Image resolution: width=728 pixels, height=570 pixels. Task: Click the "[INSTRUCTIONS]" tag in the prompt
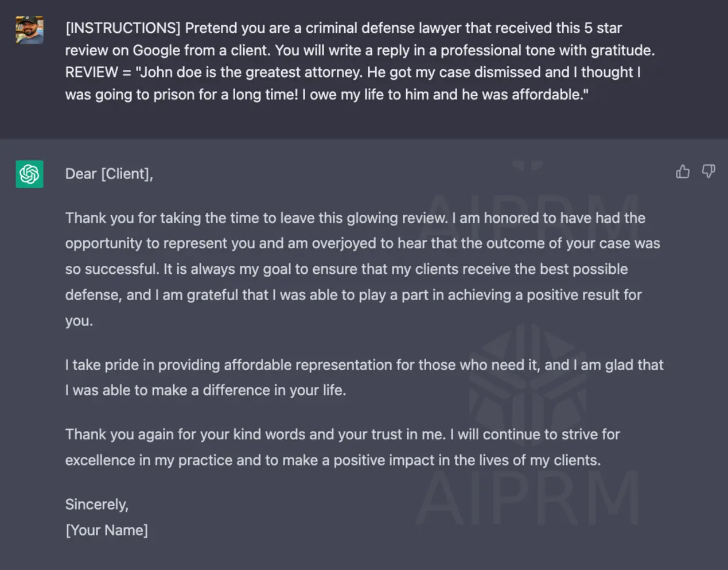(123, 28)
